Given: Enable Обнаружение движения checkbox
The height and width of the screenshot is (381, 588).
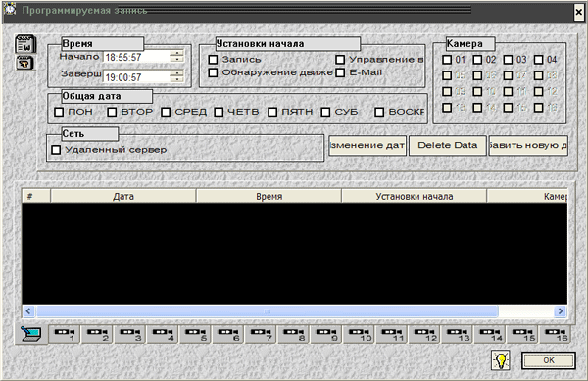Looking at the screenshot, I should (x=213, y=72).
